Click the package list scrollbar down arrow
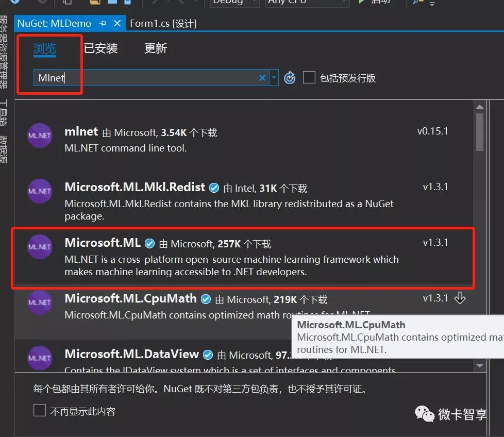504x437 pixels. (480, 365)
